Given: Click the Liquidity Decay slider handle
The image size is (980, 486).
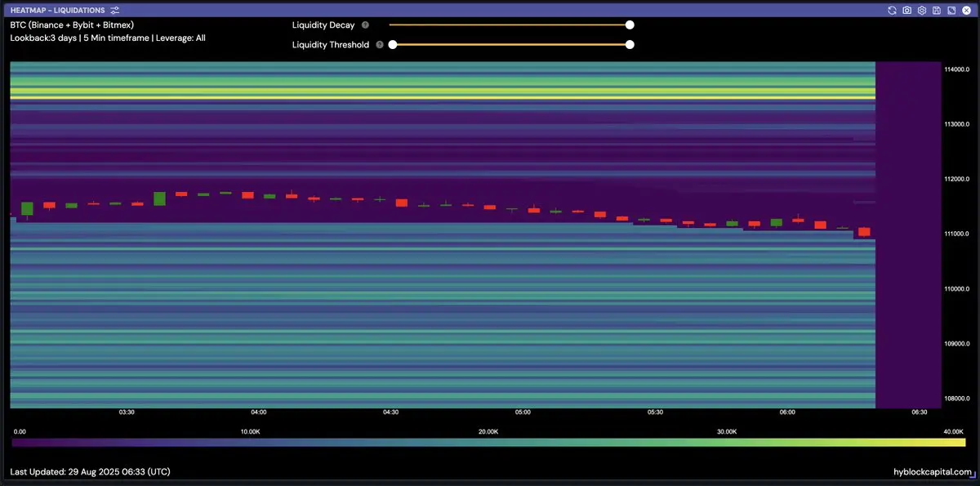Looking at the screenshot, I should coord(630,25).
